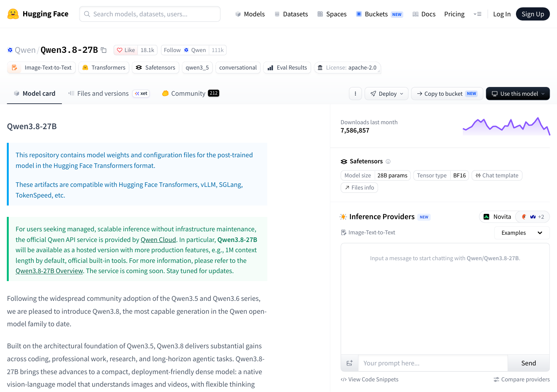Open the Examples dropdown
Screen dimensions: 557x392
[522, 233]
